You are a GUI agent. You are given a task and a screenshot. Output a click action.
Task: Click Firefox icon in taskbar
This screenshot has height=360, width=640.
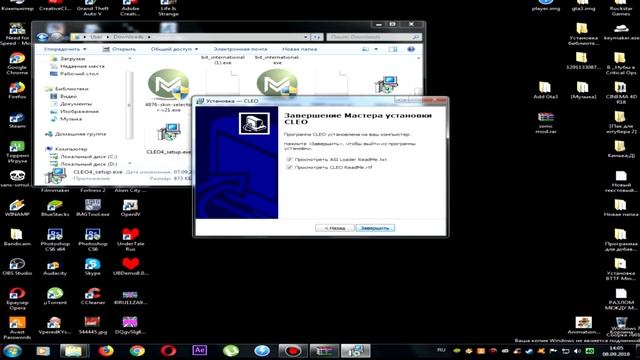[x=106, y=351]
